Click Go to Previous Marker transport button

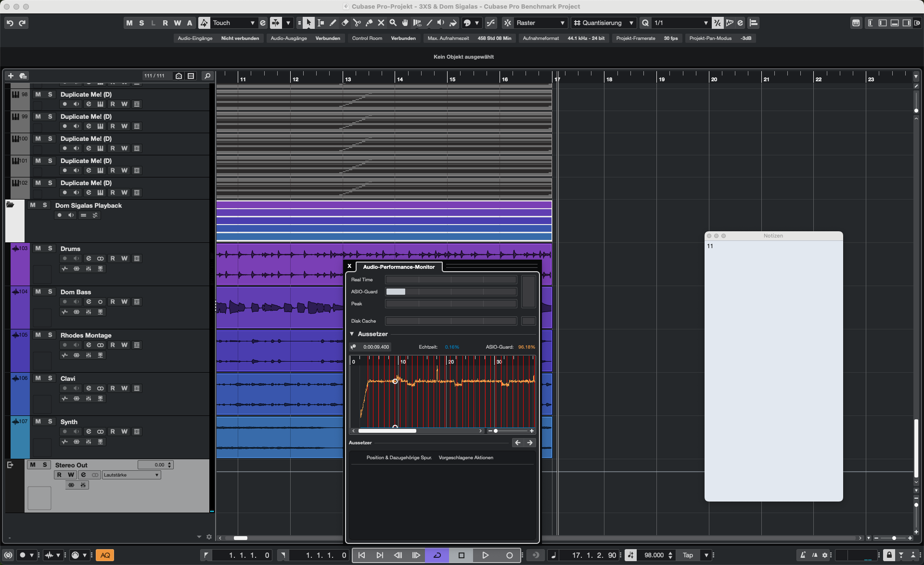click(x=361, y=555)
